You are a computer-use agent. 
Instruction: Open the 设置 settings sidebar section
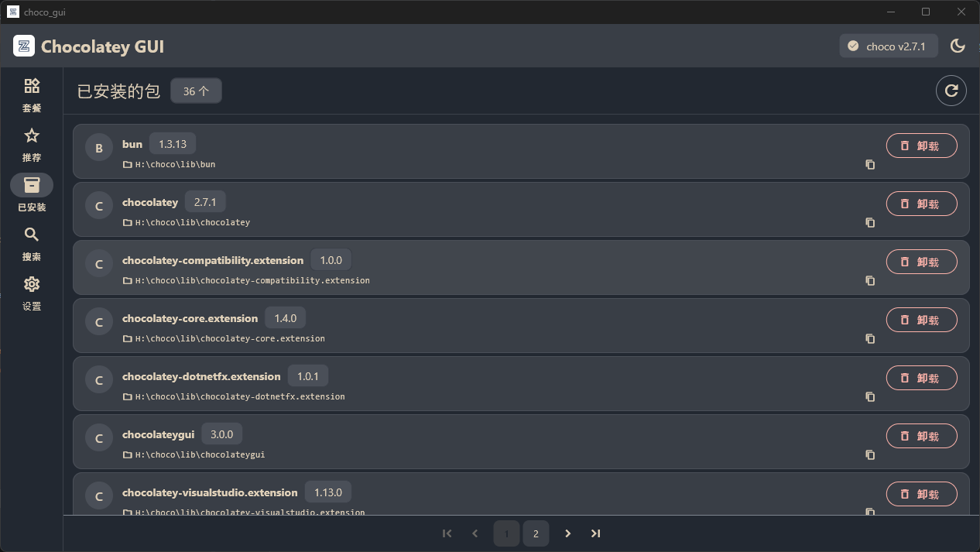point(32,293)
